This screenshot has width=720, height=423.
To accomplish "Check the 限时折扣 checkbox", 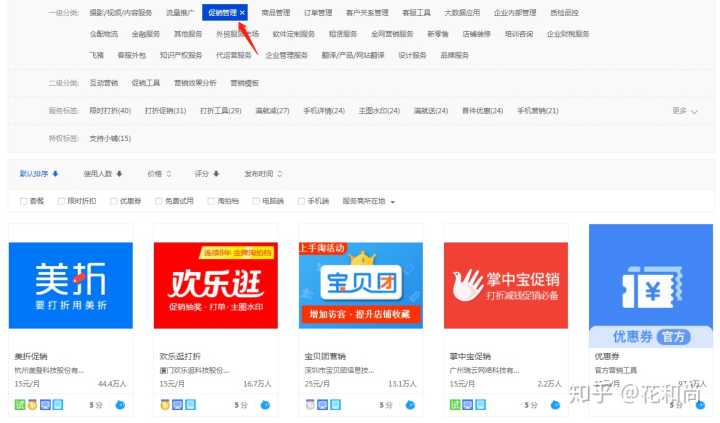I will coord(60,201).
